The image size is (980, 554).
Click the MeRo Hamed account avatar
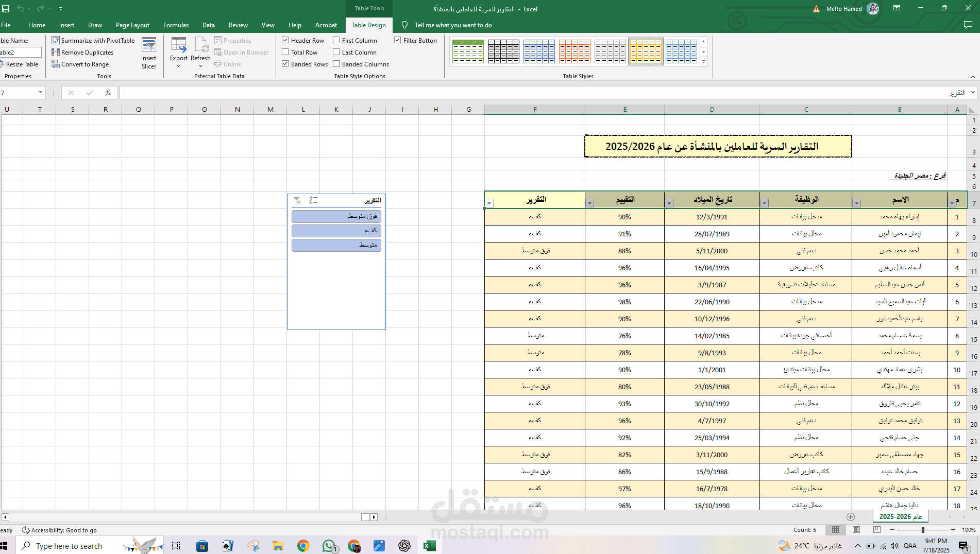(x=873, y=8)
